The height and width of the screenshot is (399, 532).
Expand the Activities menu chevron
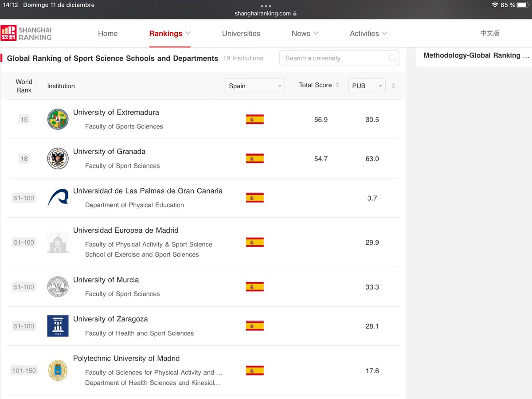384,33
